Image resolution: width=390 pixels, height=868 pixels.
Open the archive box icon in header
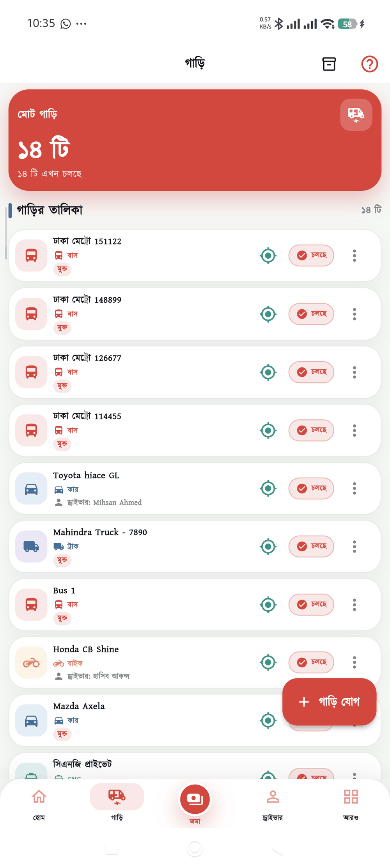pos(329,64)
